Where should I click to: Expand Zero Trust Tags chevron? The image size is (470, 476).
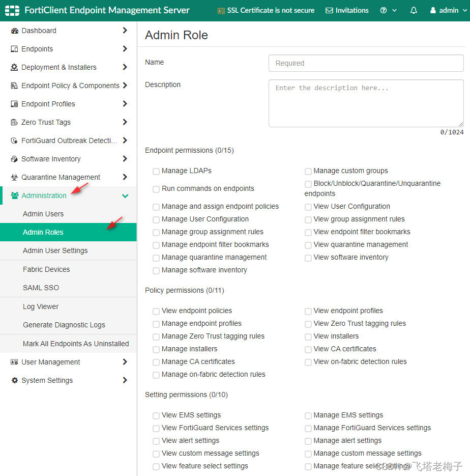click(125, 122)
